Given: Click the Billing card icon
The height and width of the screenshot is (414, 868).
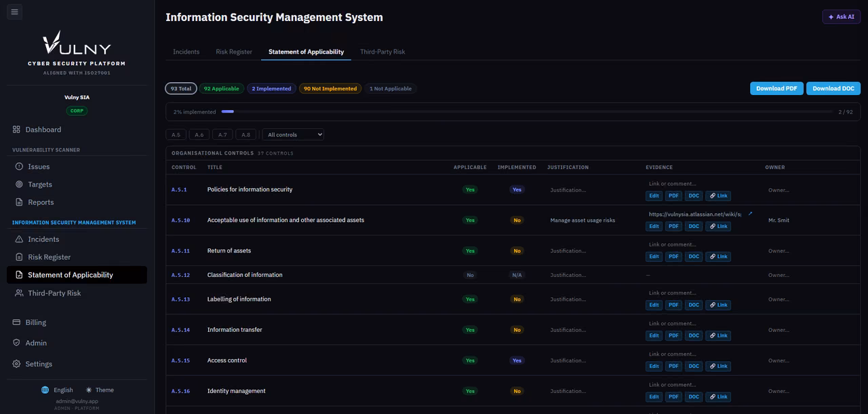Looking at the screenshot, I should (16, 322).
